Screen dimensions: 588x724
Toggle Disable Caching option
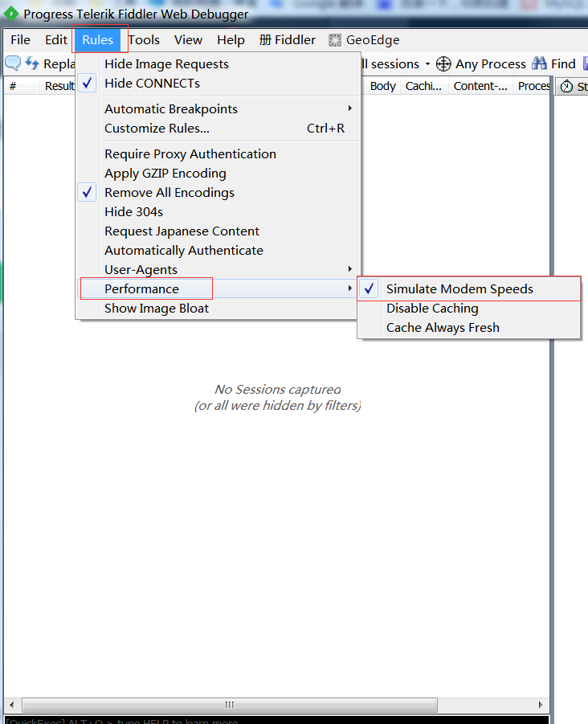[x=469, y=309]
